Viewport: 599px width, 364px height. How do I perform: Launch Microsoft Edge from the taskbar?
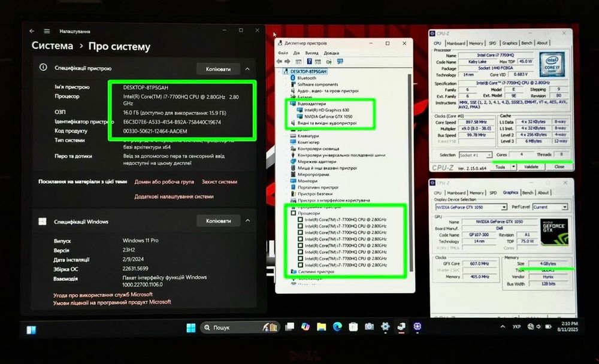pyautogui.click(x=337, y=326)
